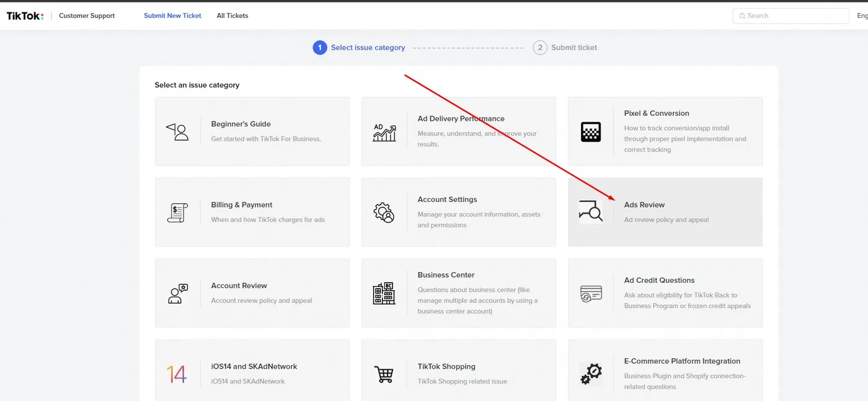Click the search magnifier icon
Image resolution: width=868 pixels, height=401 pixels.
point(742,15)
